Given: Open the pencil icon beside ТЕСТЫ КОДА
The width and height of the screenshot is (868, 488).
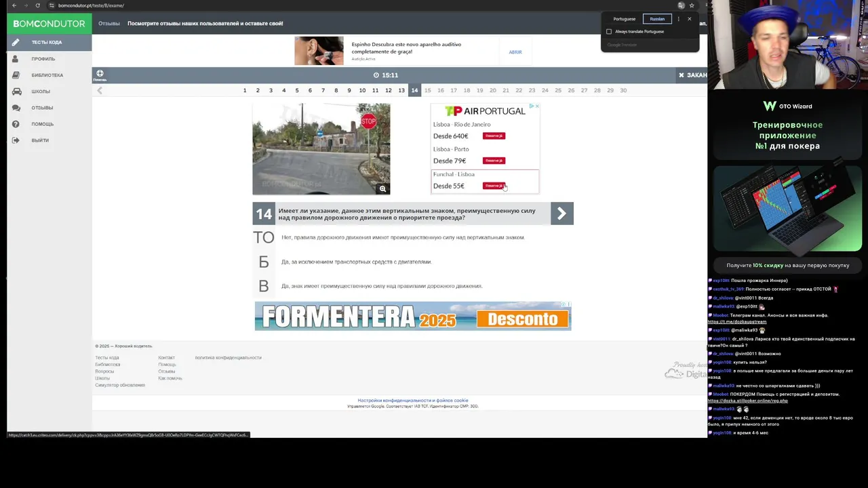Looking at the screenshot, I should pos(16,42).
